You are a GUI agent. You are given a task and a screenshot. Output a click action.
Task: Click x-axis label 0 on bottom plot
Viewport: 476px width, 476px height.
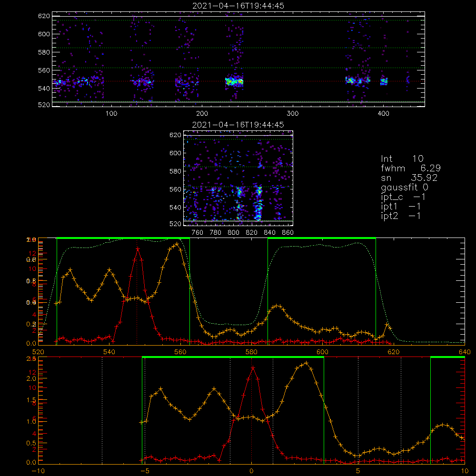coord(251,471)
